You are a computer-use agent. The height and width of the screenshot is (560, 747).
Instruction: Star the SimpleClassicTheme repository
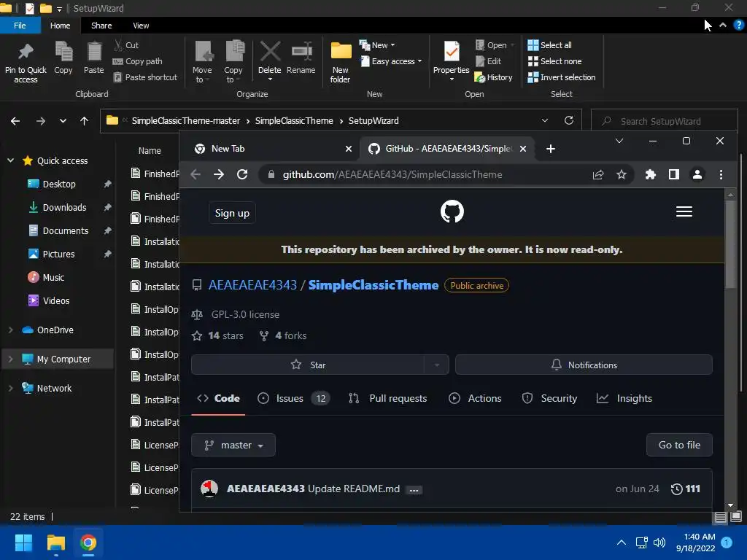coord(309,365)
